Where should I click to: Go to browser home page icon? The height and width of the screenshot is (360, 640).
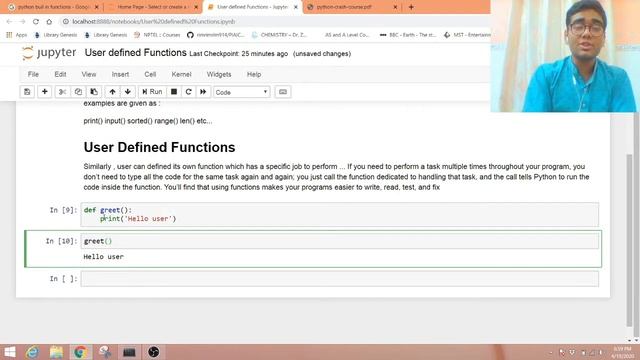click(49, 22)
